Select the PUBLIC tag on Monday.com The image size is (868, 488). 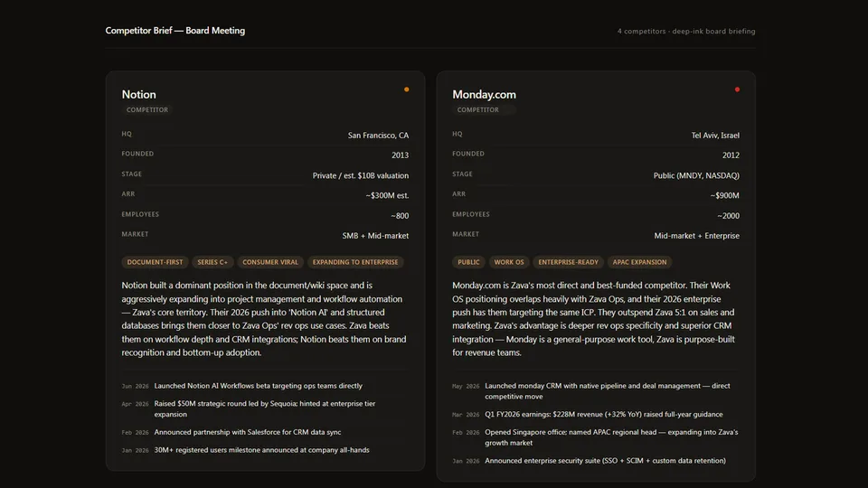468,262
